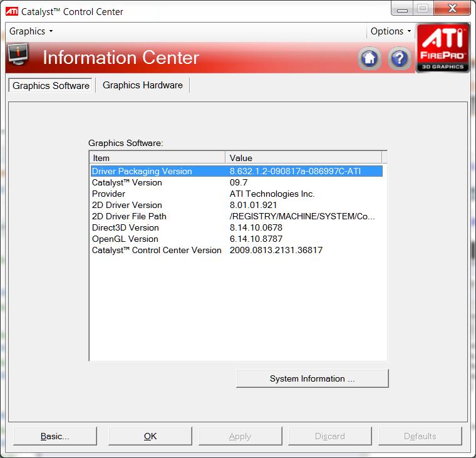
Task: Close the Catalyst Control Center window
Action: tap(452, 9)
